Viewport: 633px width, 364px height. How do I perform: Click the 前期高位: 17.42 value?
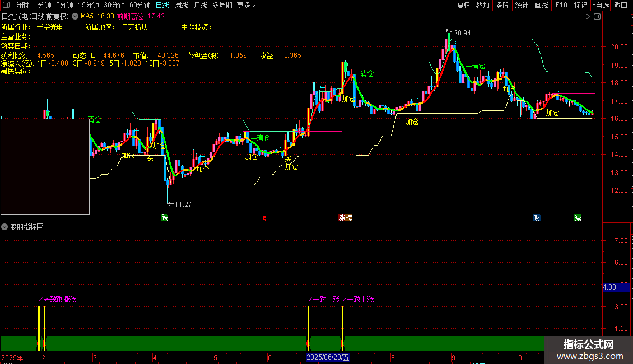[x=141, y=17]
